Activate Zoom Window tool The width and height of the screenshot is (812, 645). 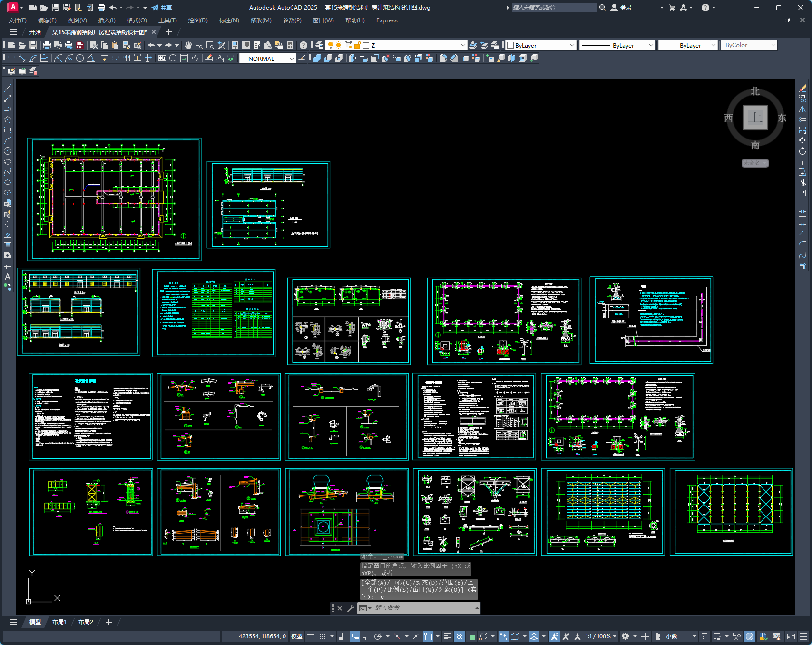210,45
